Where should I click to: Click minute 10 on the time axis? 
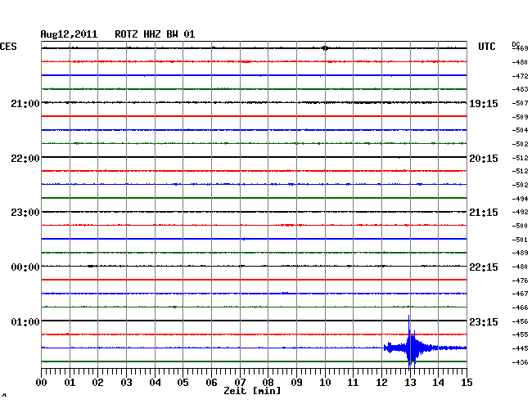point(325,383)
